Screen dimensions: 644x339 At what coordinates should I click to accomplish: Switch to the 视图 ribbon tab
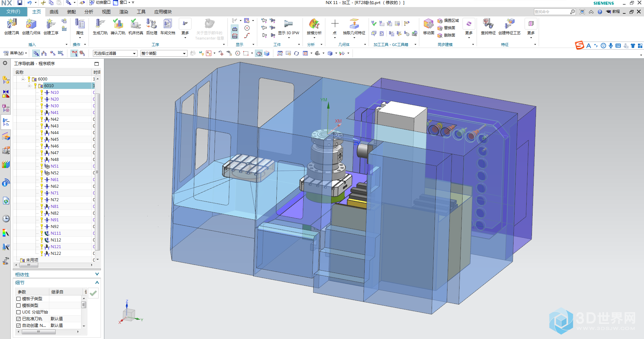tap(106, 12)
